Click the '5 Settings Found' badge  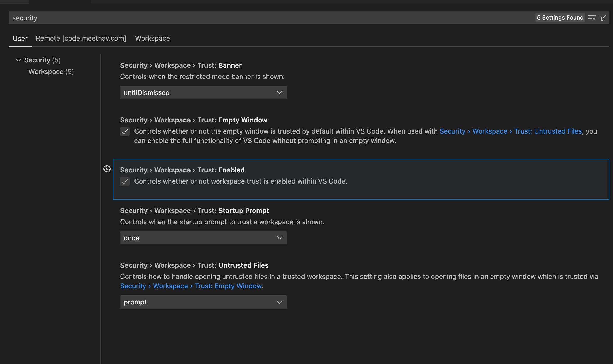click(x=560, y=18)
